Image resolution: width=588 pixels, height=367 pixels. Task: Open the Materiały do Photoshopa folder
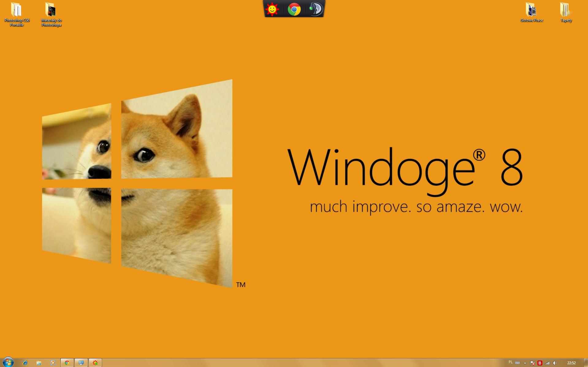51,14
